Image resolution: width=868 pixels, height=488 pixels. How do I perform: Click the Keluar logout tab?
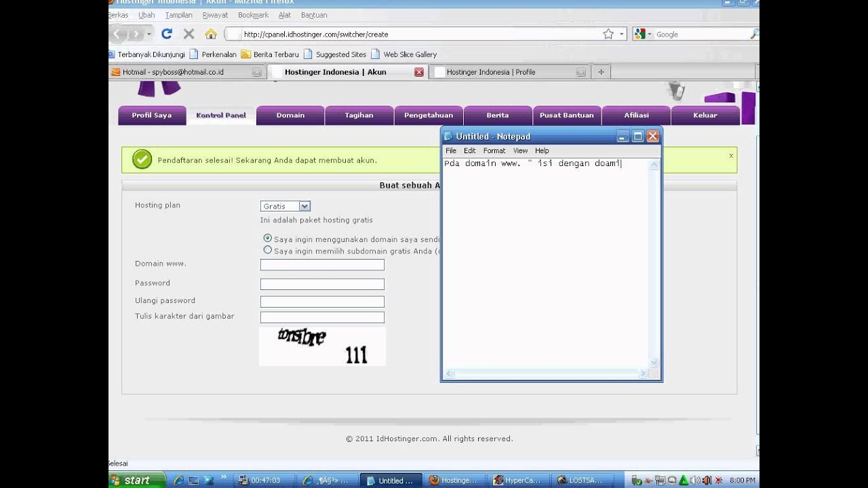705,115
